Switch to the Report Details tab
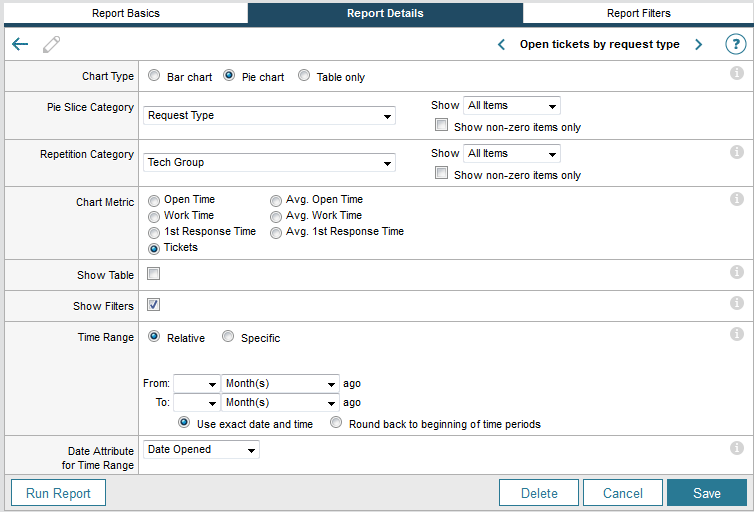 tap(385, 13)
